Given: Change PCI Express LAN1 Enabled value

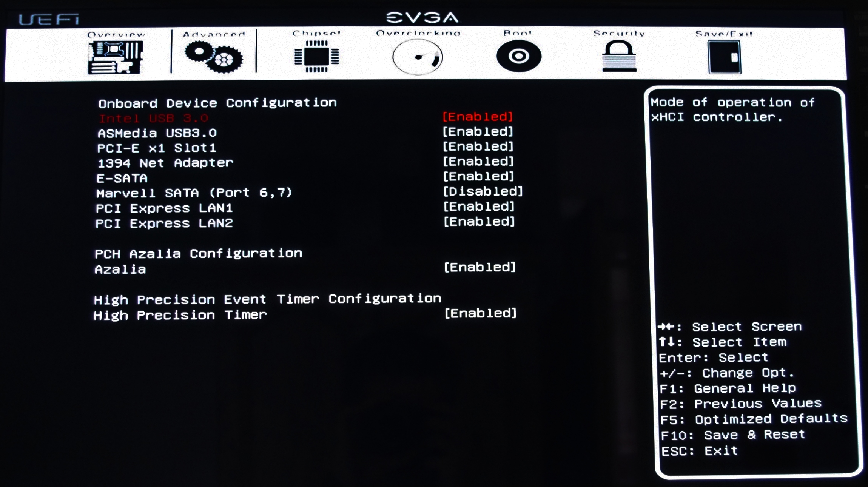Looking at the screenshot, I should [x=479, y=207].
